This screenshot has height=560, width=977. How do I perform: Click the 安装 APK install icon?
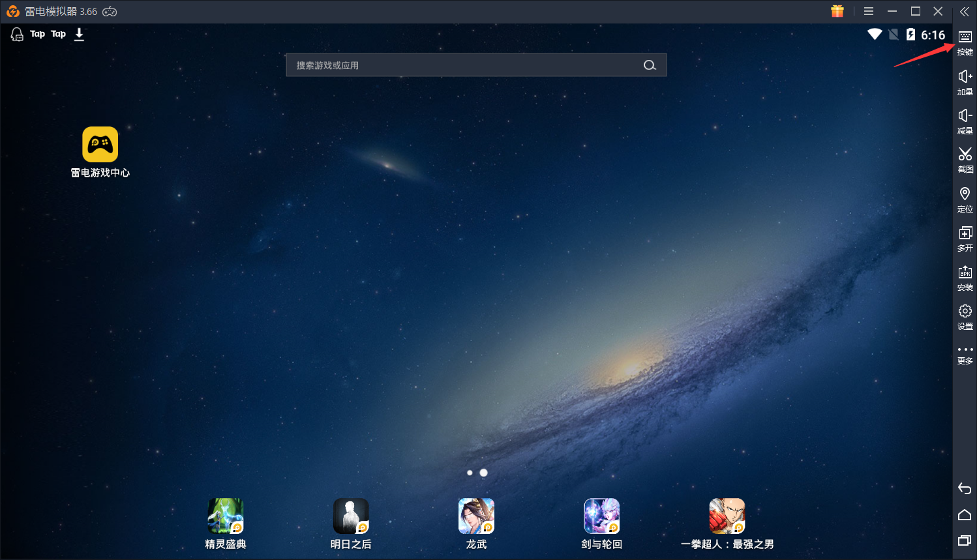965,276
